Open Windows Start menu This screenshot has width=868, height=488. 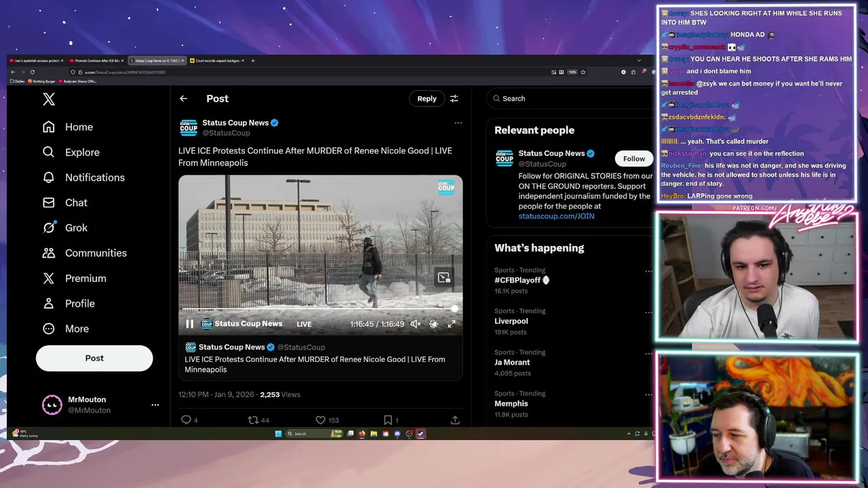pyautogui.click(x=278, y=434)
